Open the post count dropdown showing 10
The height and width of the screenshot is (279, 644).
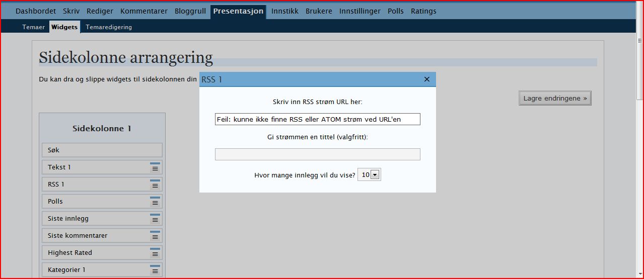(x=369, y=174)
